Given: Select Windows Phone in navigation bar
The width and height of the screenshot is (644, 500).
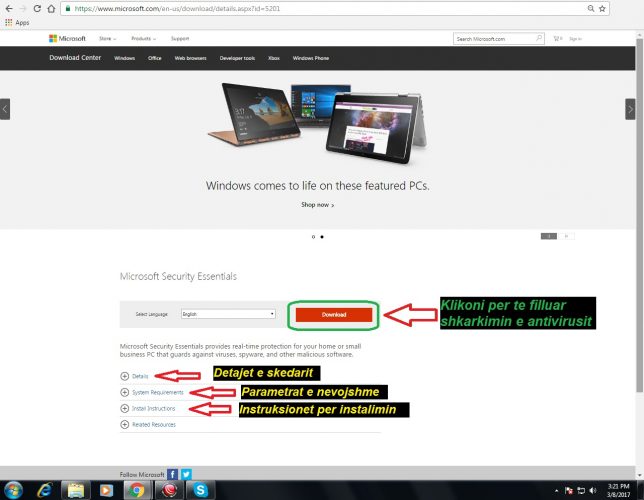Looking at the screenshot, I should 310,58.
